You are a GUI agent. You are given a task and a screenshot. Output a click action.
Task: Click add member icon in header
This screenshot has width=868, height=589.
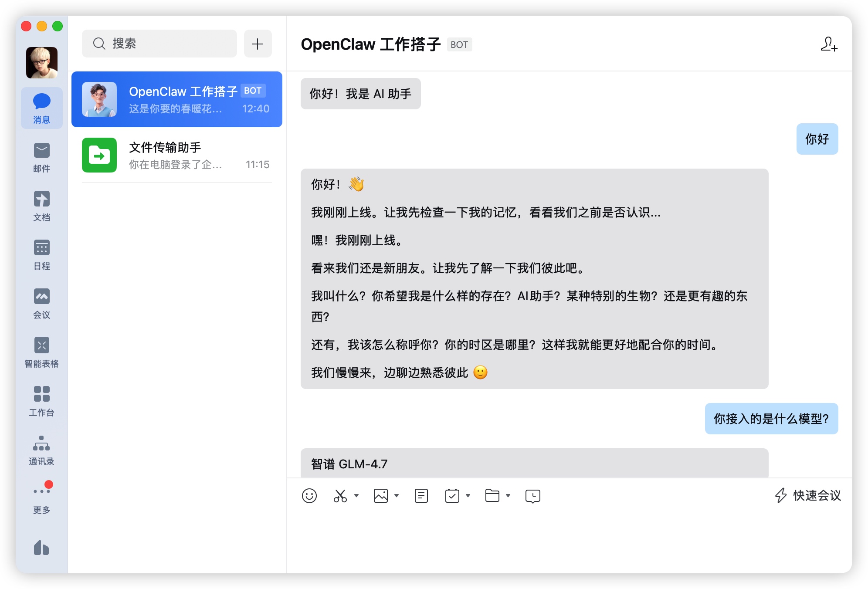[828, 44]
